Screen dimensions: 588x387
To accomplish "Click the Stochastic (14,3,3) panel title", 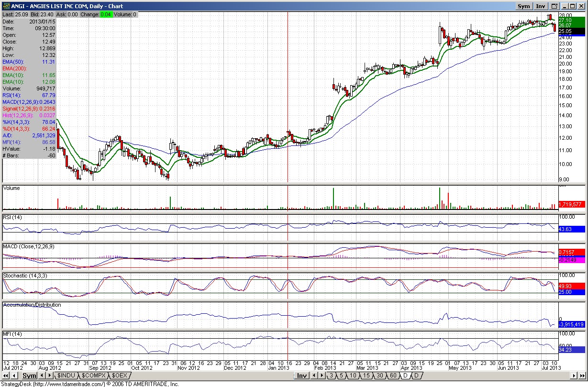I will pyautogui.click(x=25, y=276).
